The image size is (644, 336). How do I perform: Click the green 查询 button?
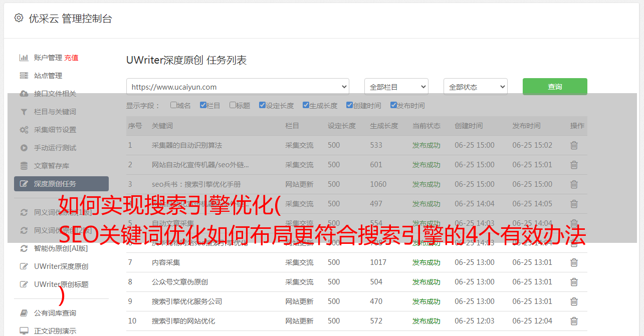pyautogui.click(x=554, y=87)
